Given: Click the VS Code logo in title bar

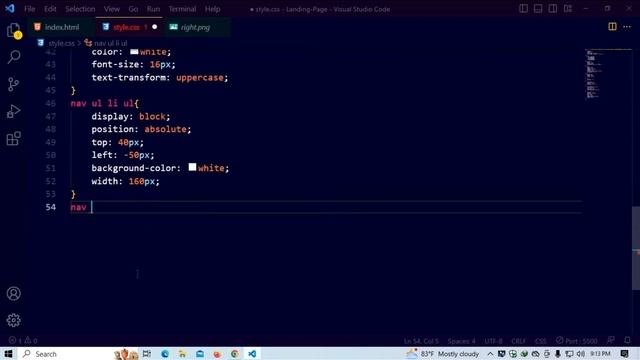Looking at the screenshot, I should click(9, 9).
